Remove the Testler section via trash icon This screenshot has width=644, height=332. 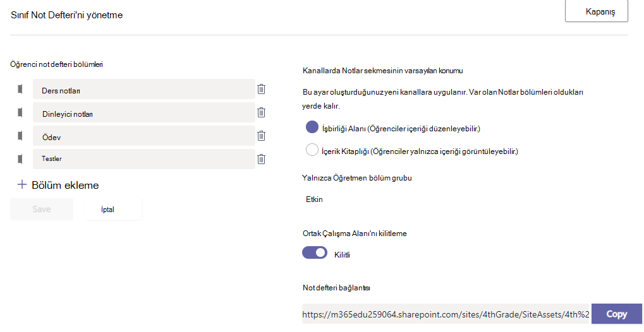coord(261,159)
